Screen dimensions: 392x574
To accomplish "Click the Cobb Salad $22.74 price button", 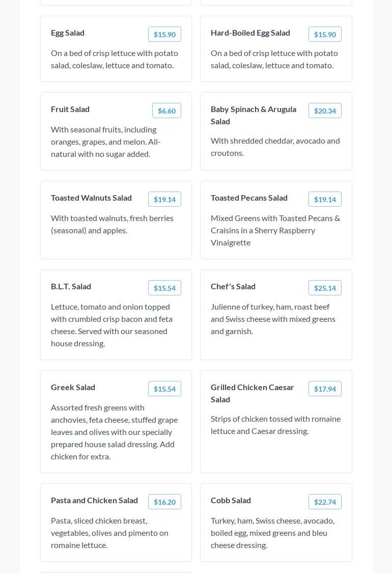I will click(325, 502).
